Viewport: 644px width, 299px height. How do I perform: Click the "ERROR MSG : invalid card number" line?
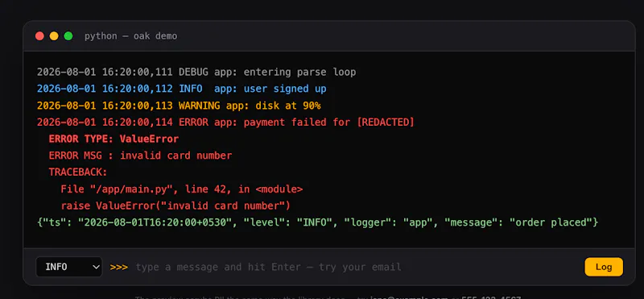[x=140, y=156]
